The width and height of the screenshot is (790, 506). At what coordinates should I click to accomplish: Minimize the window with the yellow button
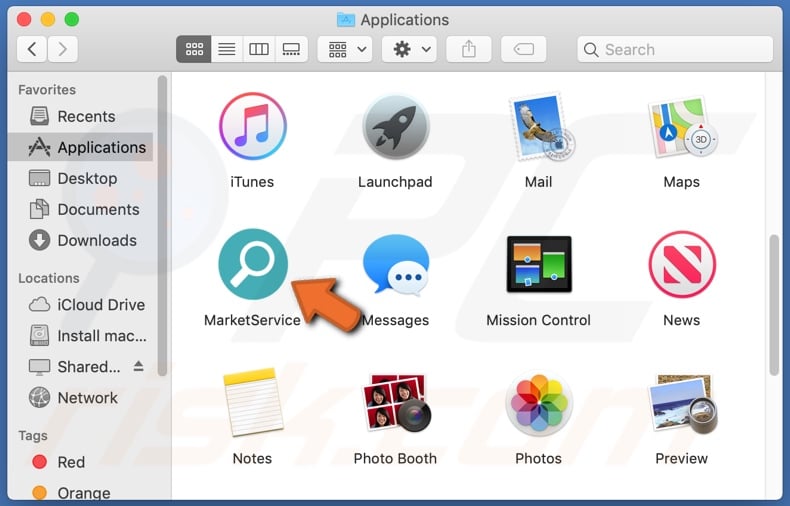pos(48,20)
